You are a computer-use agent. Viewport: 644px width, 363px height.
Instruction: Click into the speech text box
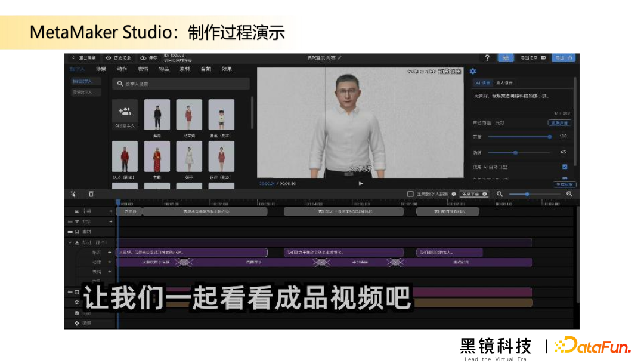pos(522,99)
